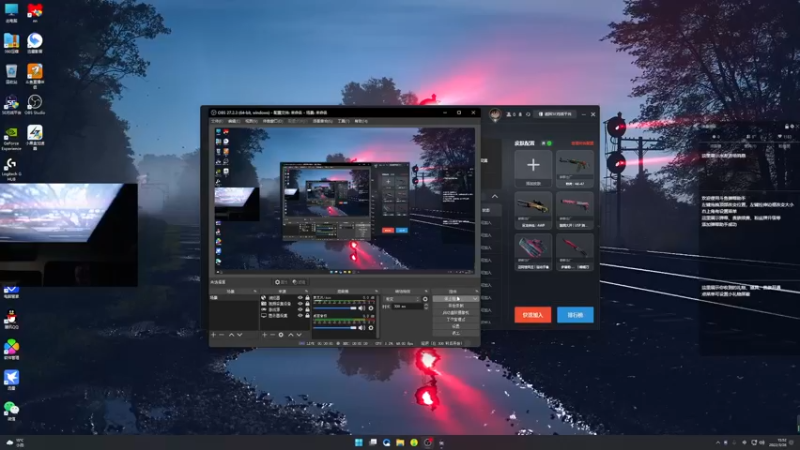Open source Properties button above docks
Viewport: 800px width, 450px height.
pos(281,282)
